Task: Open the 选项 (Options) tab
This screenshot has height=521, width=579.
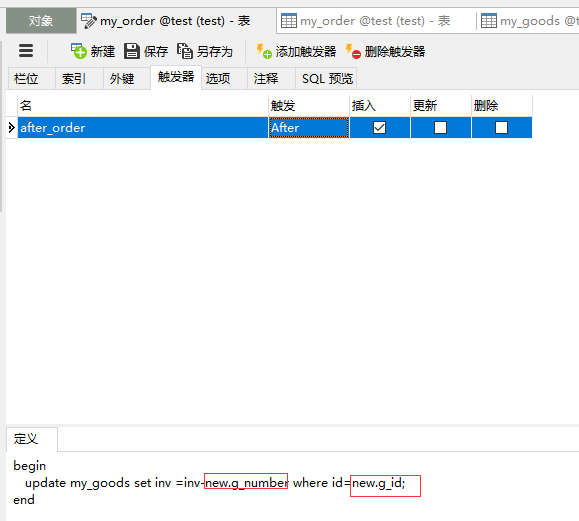Action: 224,79
